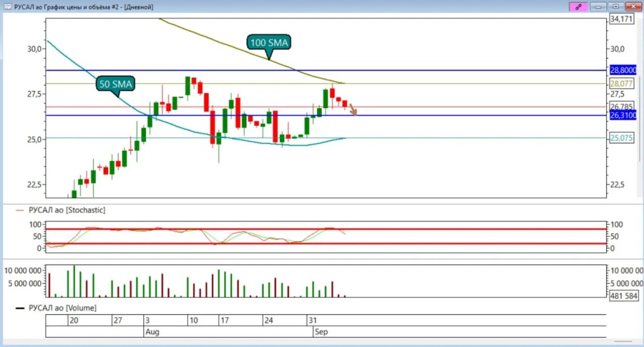Click the date 27 on time axis
644x347 pixels.
pyautogui.click(x=118, y=321)
